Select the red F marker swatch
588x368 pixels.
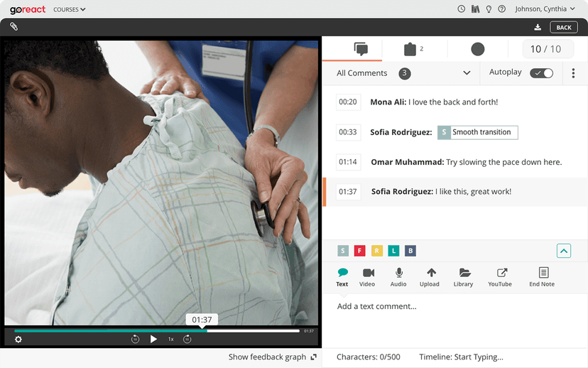tap(359, 251)
